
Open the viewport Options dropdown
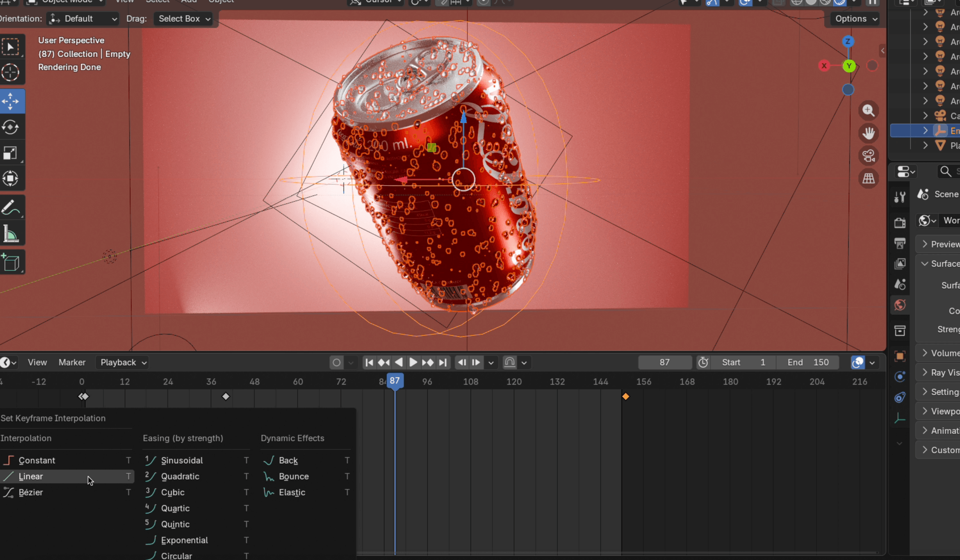(855, 19)
